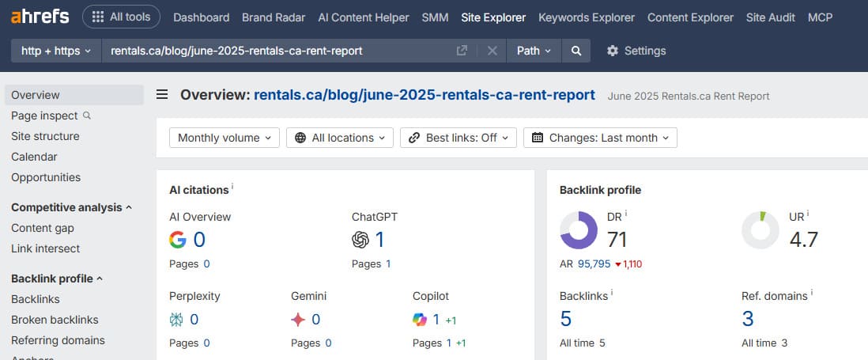Open Content Explorer
868x360 pixels.
tap(690, 17)
